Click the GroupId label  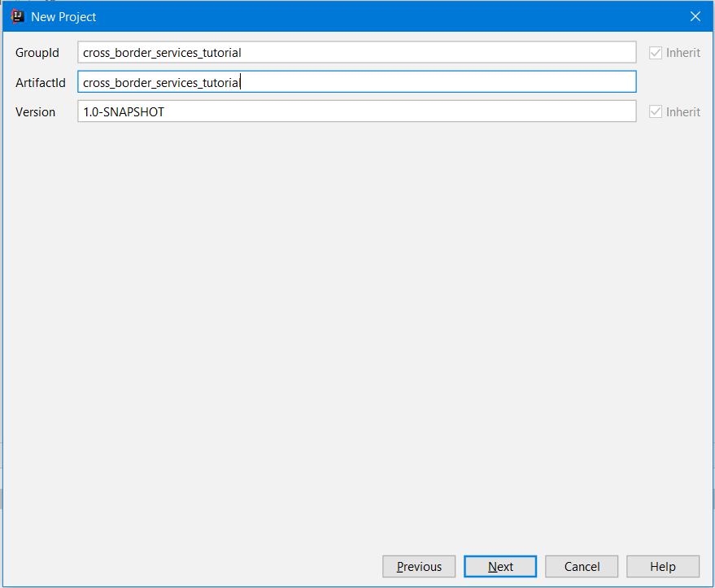coord(37,53)
